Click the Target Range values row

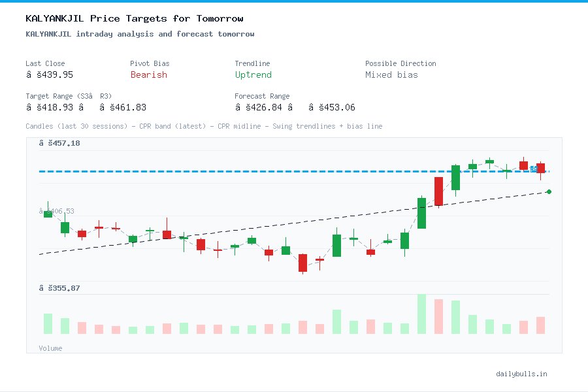85,107
